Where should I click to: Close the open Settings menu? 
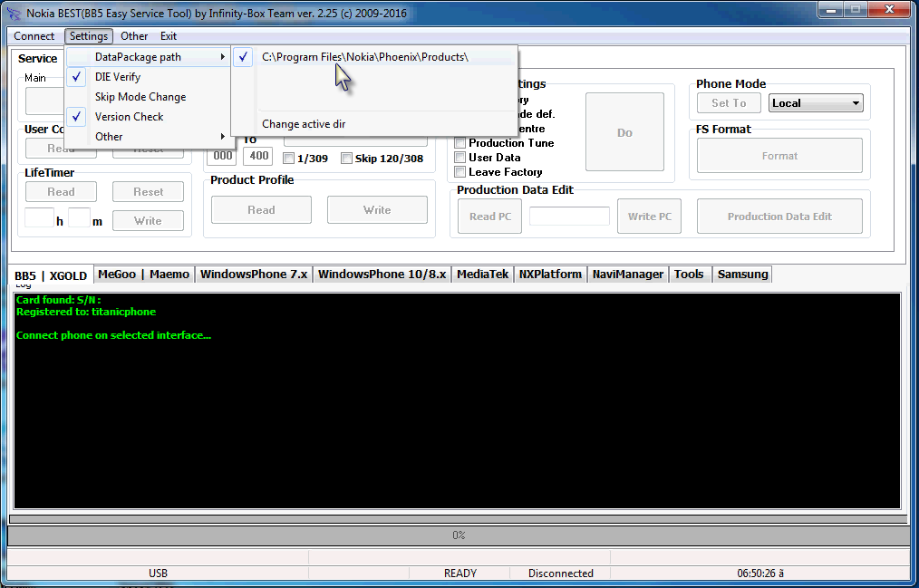point(89,36)
